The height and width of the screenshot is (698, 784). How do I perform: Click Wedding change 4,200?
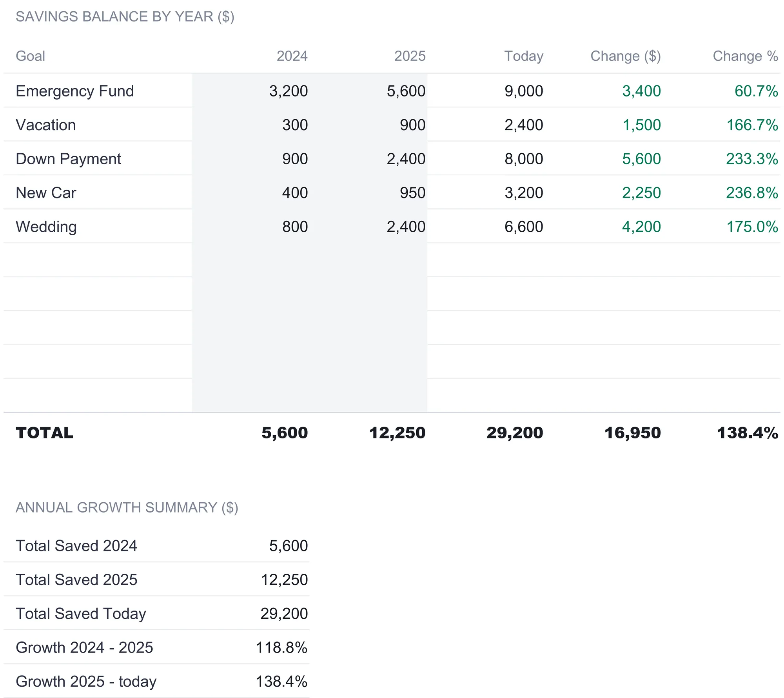[641, 227]
